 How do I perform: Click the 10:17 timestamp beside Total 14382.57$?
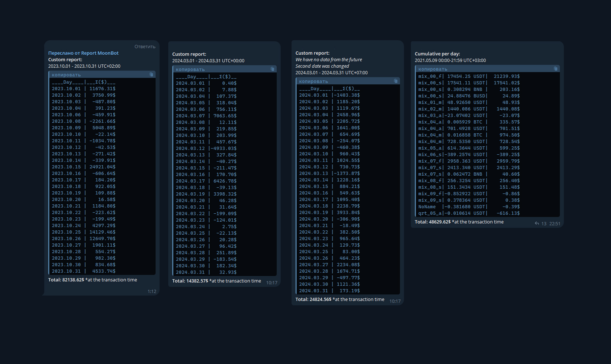point(272,283)
